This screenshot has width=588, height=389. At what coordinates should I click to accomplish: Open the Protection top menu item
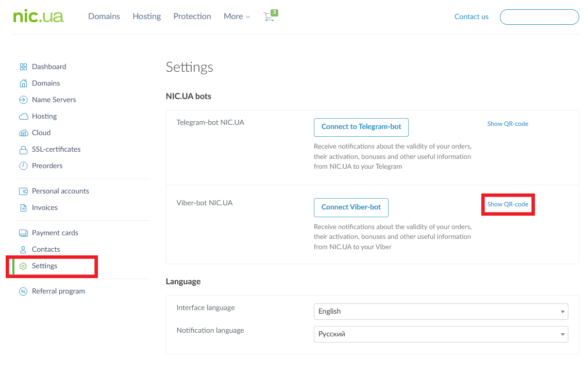[192, 17]
